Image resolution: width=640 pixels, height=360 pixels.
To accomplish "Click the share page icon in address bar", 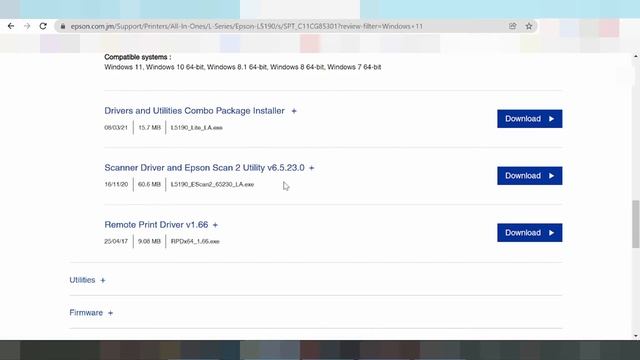I will (513, 26).
